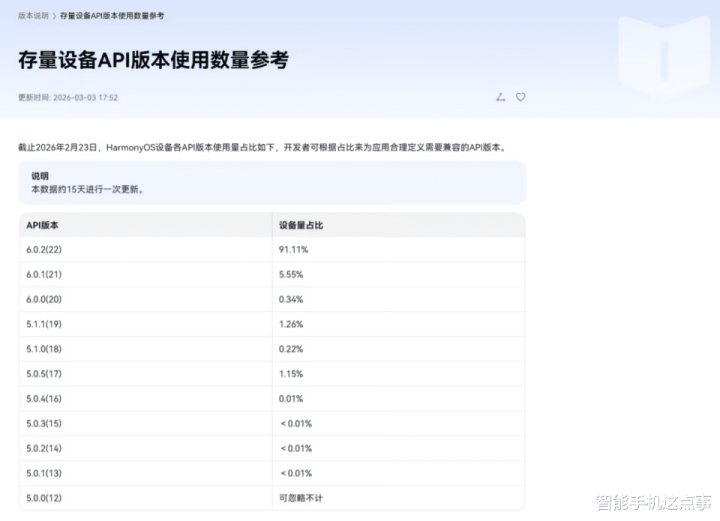Click the intro sentence starting 截止2026年2月23日
This screenshot has width=720, height=521.
click(263, 147)
